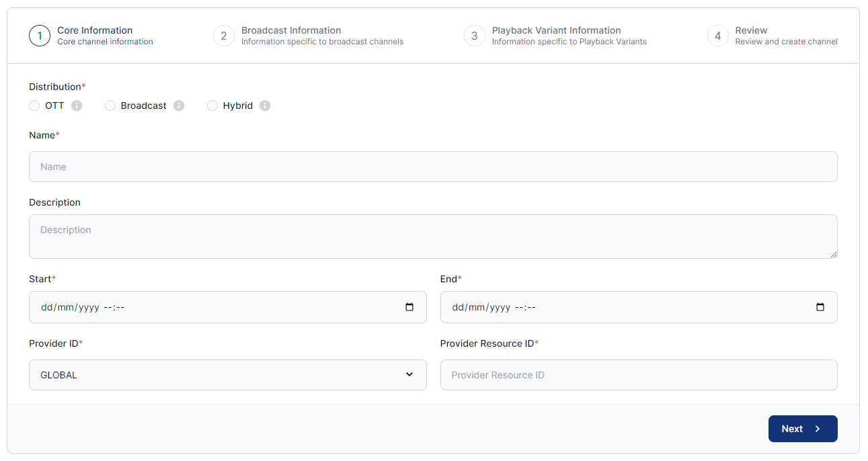Click the step 1 circle icon
868x461 pixels.
pos(40,36)
